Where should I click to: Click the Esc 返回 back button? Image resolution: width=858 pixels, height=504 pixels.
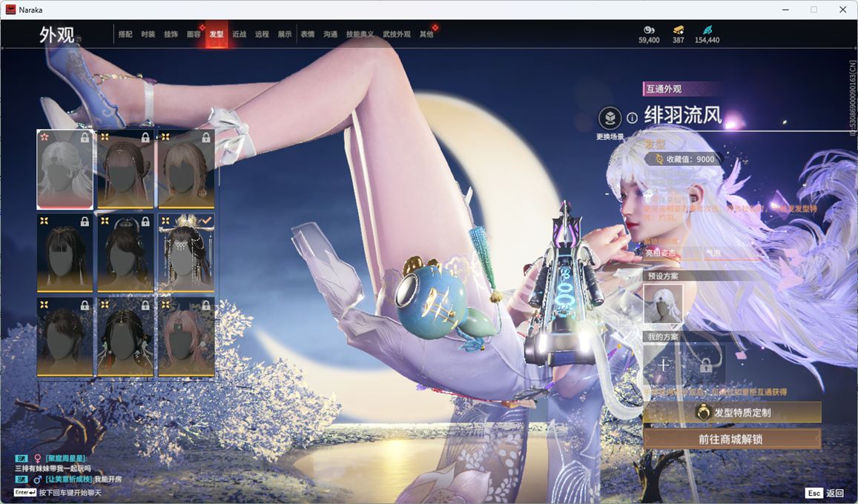[825, 493]
